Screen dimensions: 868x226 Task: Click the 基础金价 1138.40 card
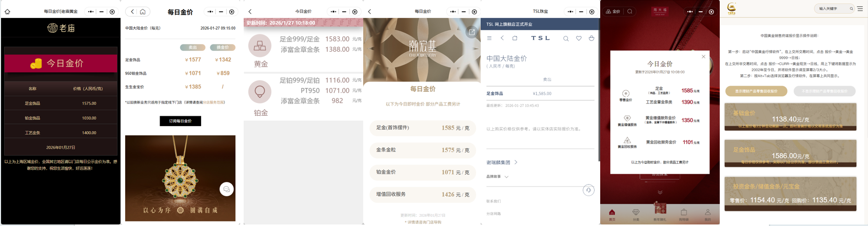click(790, 117)
